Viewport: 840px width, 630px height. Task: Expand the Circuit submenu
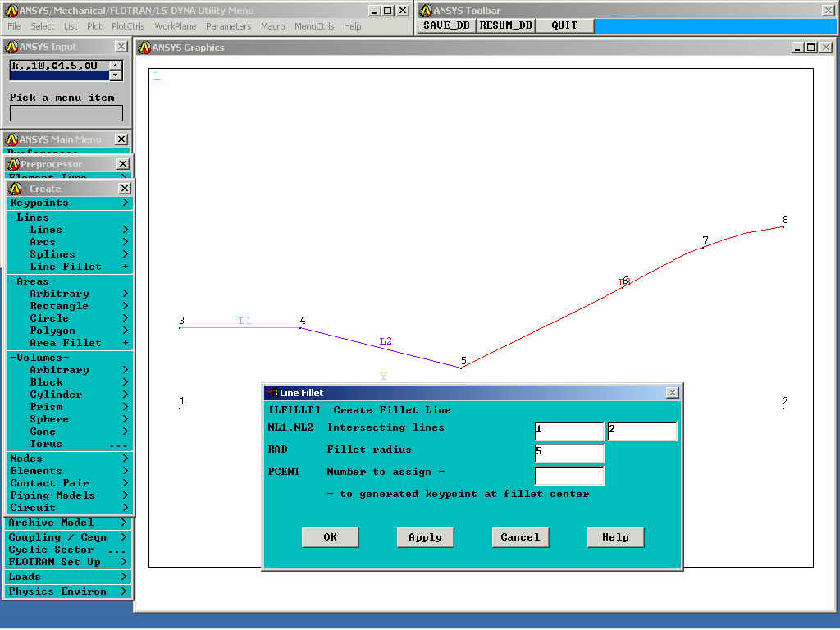coord(69,509)
